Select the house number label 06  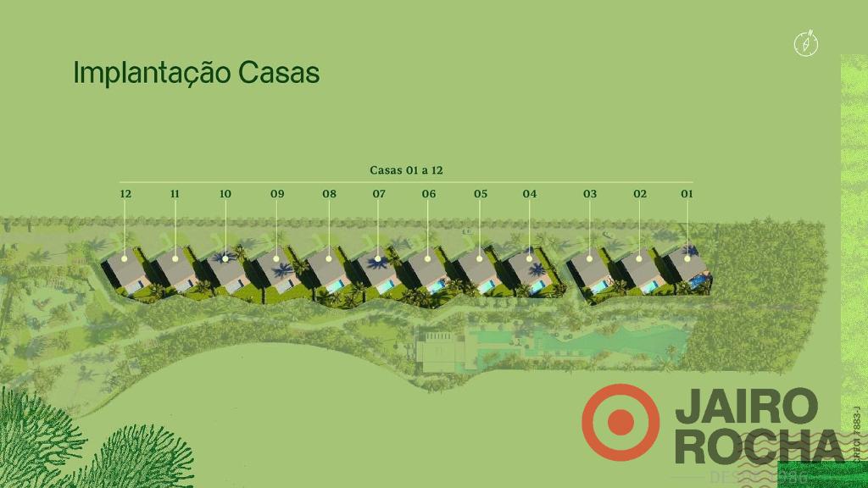tap(429, 194)
